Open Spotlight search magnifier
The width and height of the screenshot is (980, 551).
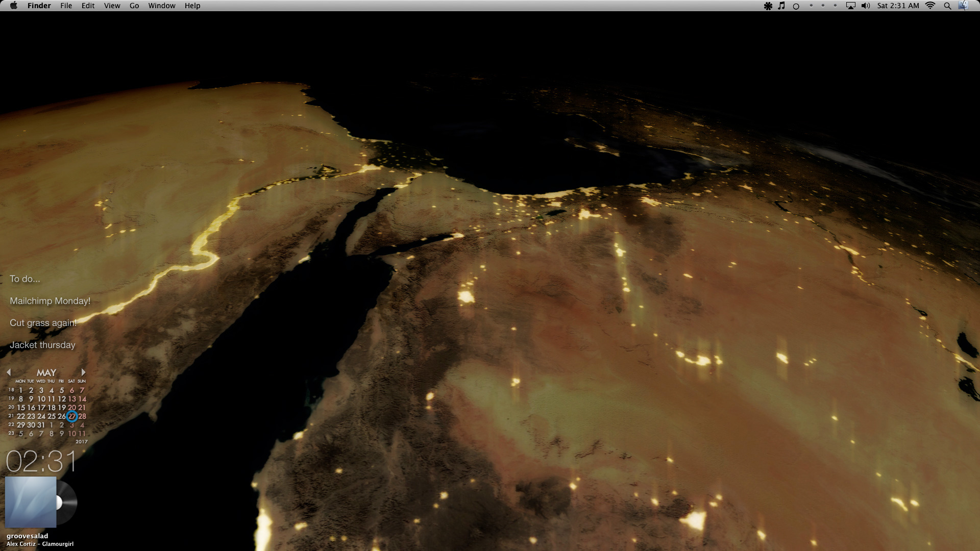(947, 6)
